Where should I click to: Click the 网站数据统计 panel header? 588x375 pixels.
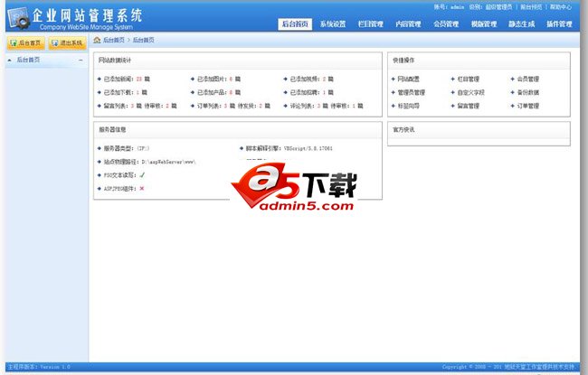tap(237, 61)
